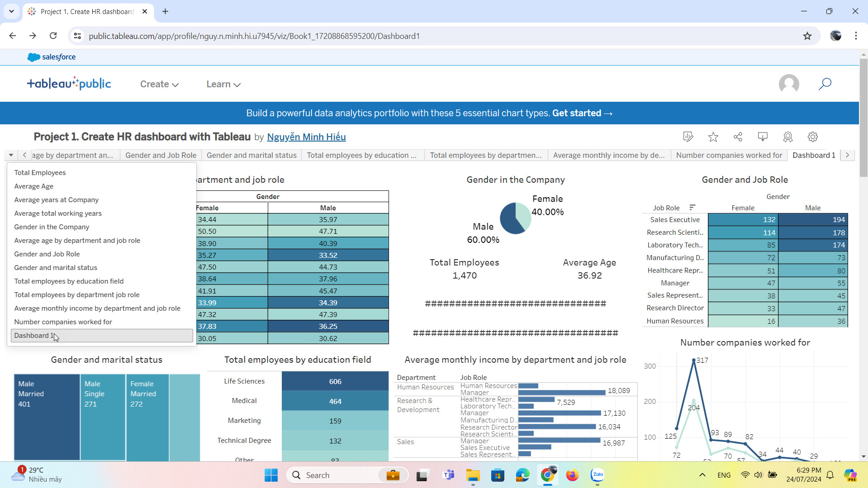Image resolution: width=868 pixels, height=488 pixels.
Task: Open Zalo from the Windows taskbar
Action: (598, 475)
